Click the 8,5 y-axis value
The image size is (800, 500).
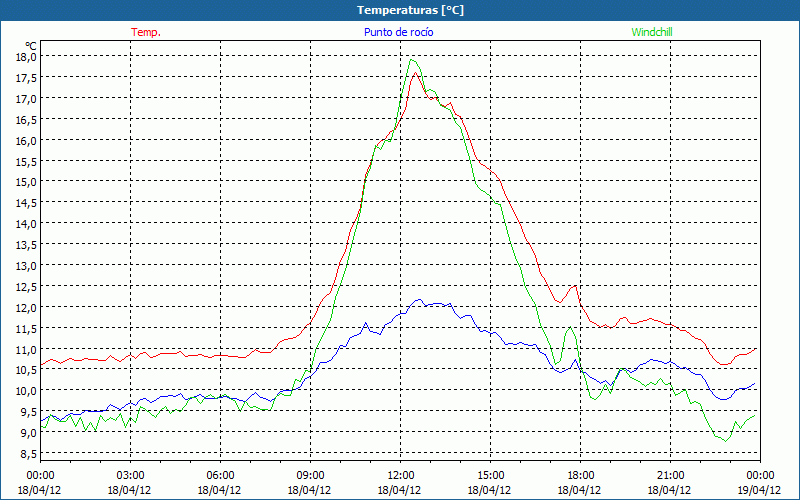pos(30,454)
